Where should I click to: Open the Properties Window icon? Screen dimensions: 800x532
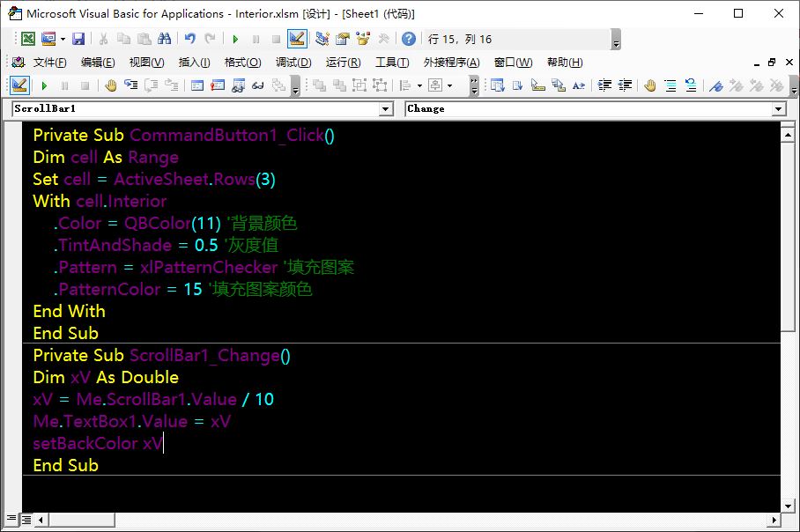343,39
